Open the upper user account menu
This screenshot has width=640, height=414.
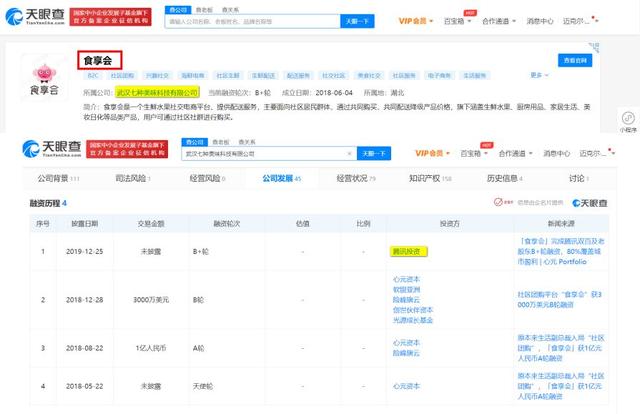coord(580,21)
